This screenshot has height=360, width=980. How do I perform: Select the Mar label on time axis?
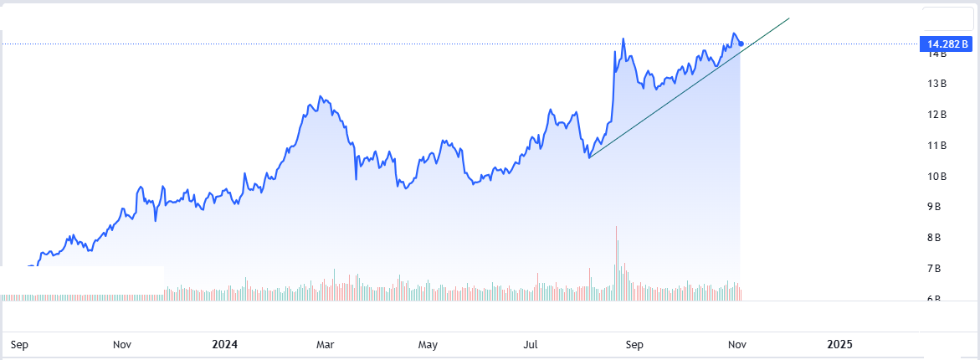(x=326, y=344)
